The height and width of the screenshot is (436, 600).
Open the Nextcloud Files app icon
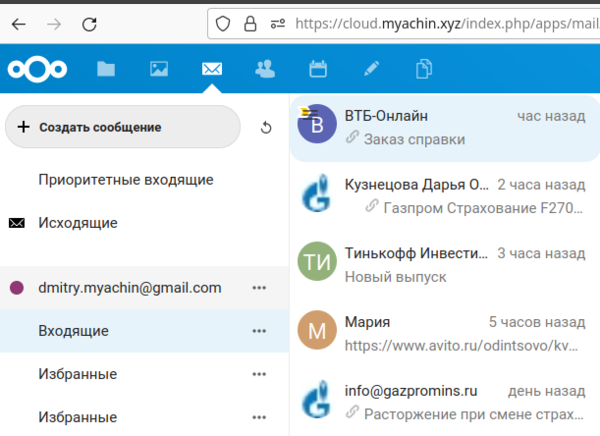click(x=105, y=69)
